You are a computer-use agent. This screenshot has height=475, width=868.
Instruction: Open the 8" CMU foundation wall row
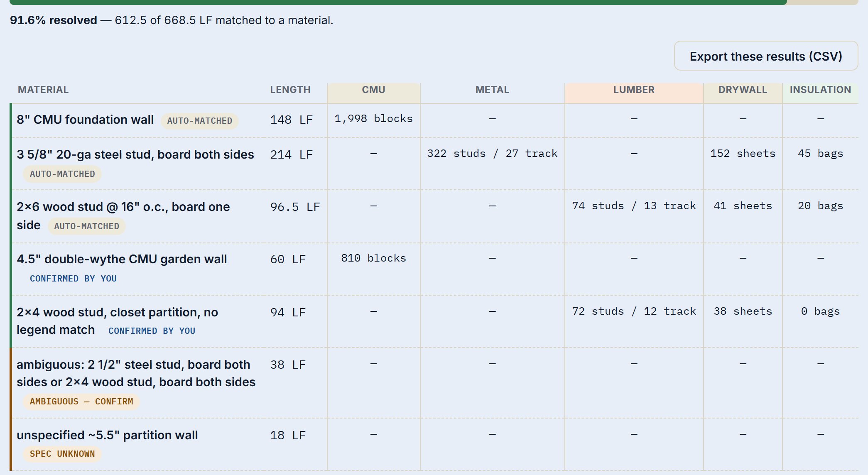[x=434, y=120]
